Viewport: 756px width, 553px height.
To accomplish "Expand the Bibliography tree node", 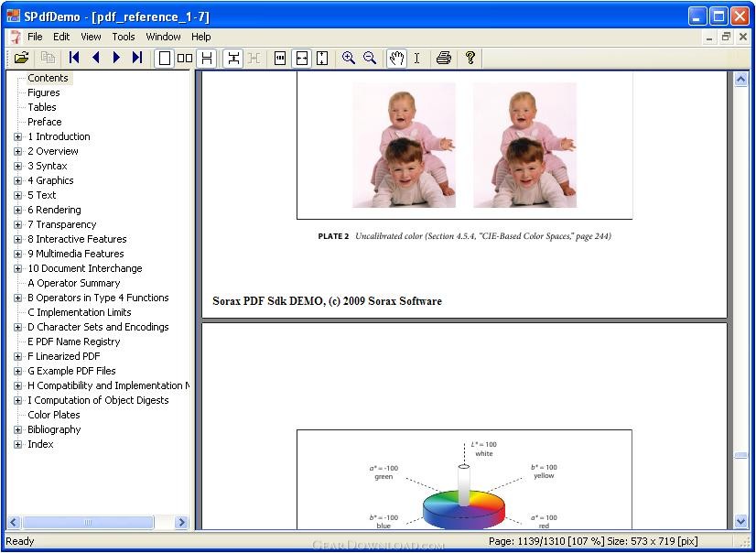I will pos(17,430).
